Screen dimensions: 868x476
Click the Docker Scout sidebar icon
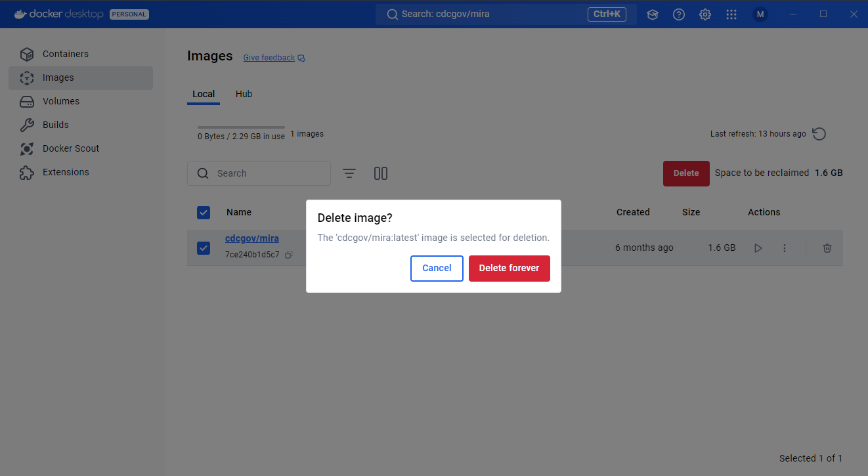click(x=27, y=148)
